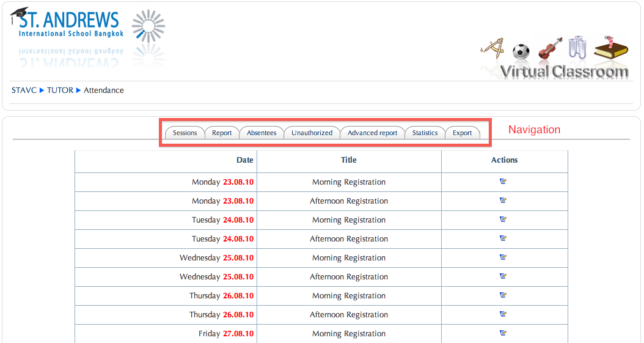The image size is (644, 343).
Task: Open attendance for Tuesday Morning Registration
Action: [503, 219]
